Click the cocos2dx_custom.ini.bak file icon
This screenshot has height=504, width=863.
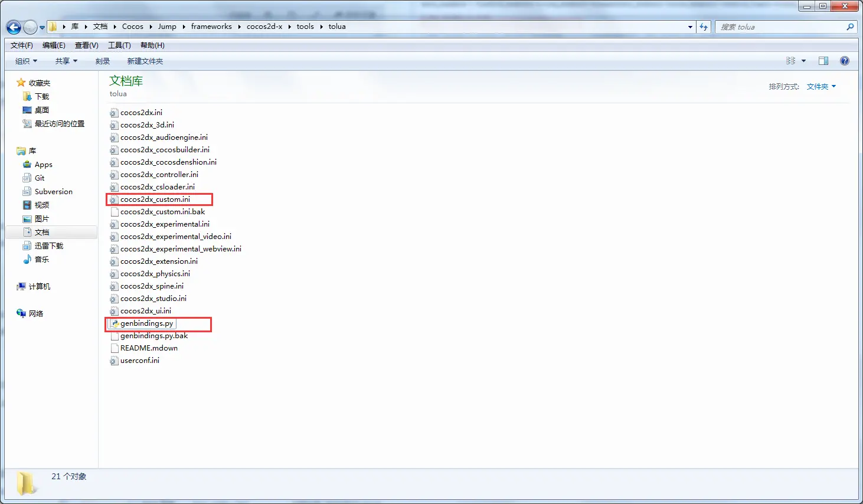point(115,212)
